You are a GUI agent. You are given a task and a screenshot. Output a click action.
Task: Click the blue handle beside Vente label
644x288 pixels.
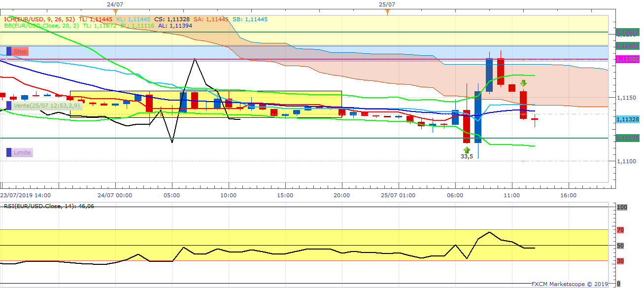pos(8,106)
